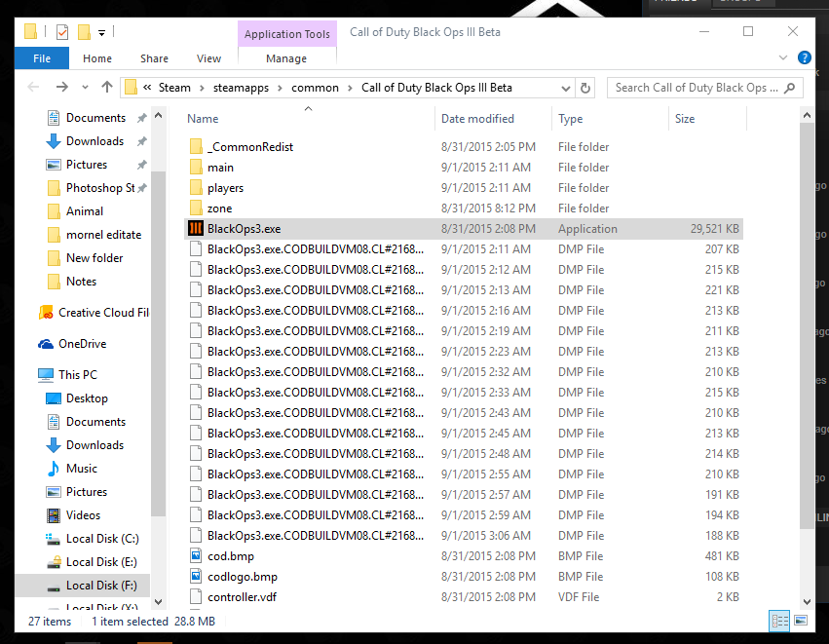Open Creative Cloud Files in navigation pane
Viewport: 829px width, 644px height.
[x=94, y=313]
